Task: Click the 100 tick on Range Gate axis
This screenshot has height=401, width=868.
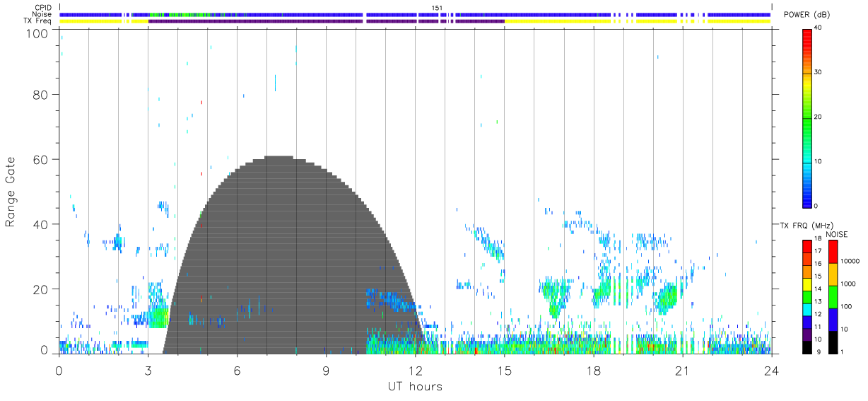Action: 38,33
